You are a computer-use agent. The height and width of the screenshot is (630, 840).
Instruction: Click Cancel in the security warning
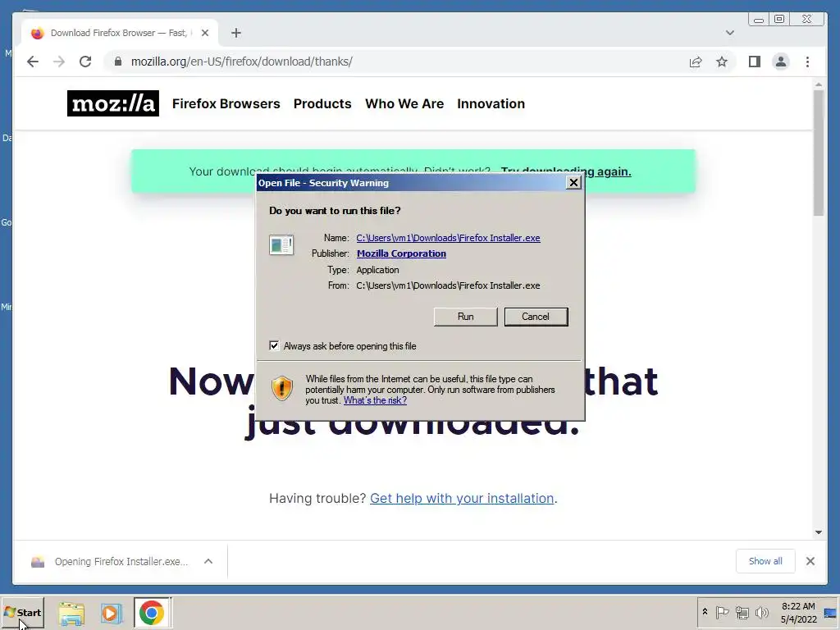[536, 317]
